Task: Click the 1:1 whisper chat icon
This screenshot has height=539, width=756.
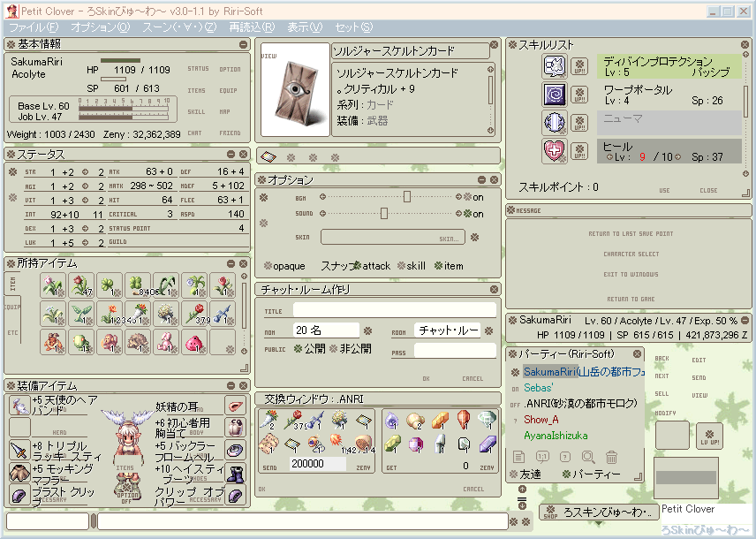Action: pos(542,457)
